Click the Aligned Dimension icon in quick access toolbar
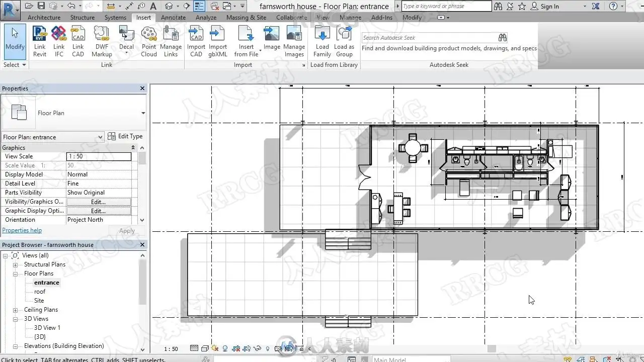 click(130, 6)
